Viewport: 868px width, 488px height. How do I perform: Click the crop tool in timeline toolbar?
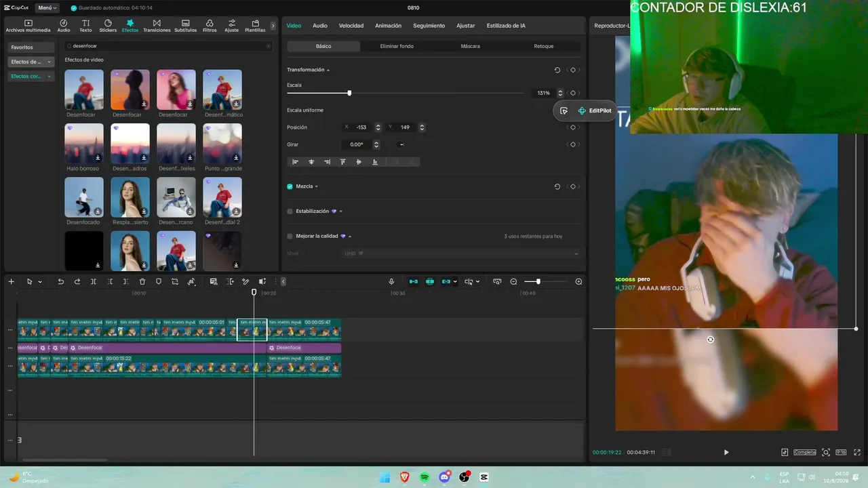coord(175,281)
